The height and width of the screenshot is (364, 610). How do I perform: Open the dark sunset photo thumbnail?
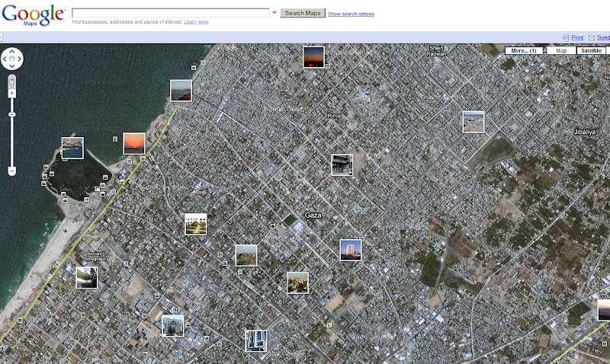(x=313, y=57)
